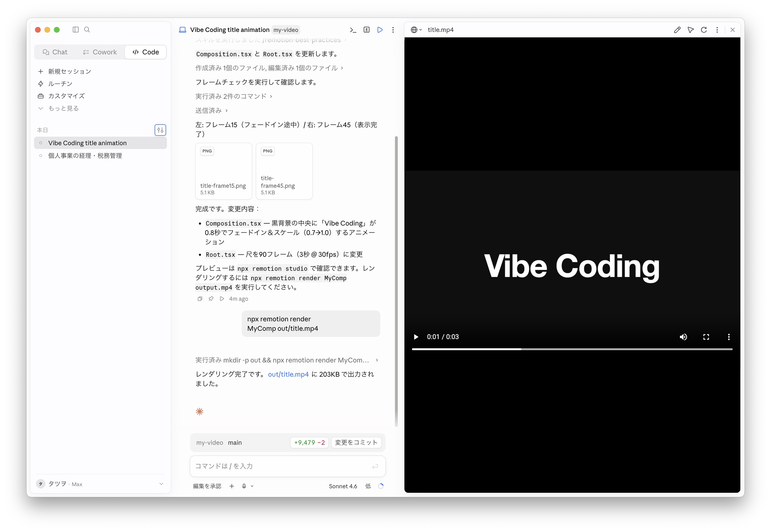Viewport: 771px width, 532px height.
Task: Click the 0:01 / 0:03 time display
Action: click(x=443, y=337)
